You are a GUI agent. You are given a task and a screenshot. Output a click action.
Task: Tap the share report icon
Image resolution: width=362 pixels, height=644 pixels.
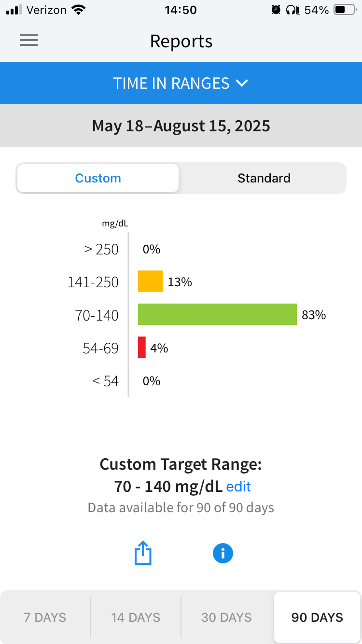[143, 553]
